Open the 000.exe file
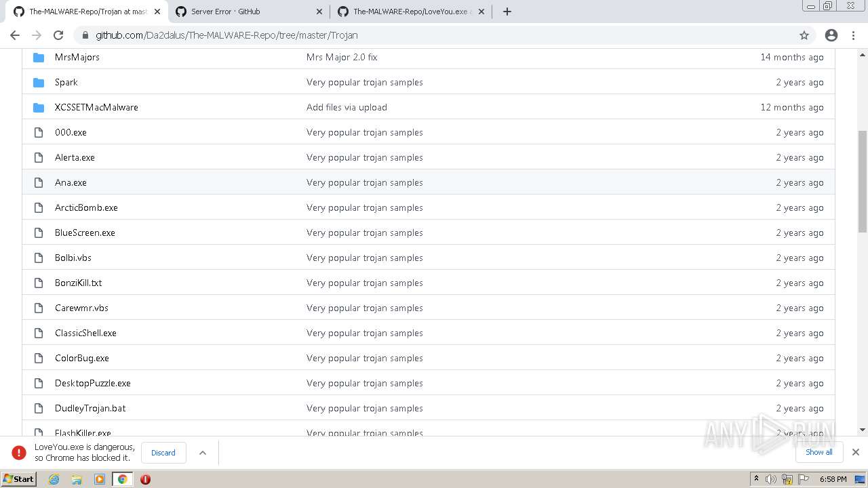This screenshot has height=488, width=868. [x=71, y=132]
